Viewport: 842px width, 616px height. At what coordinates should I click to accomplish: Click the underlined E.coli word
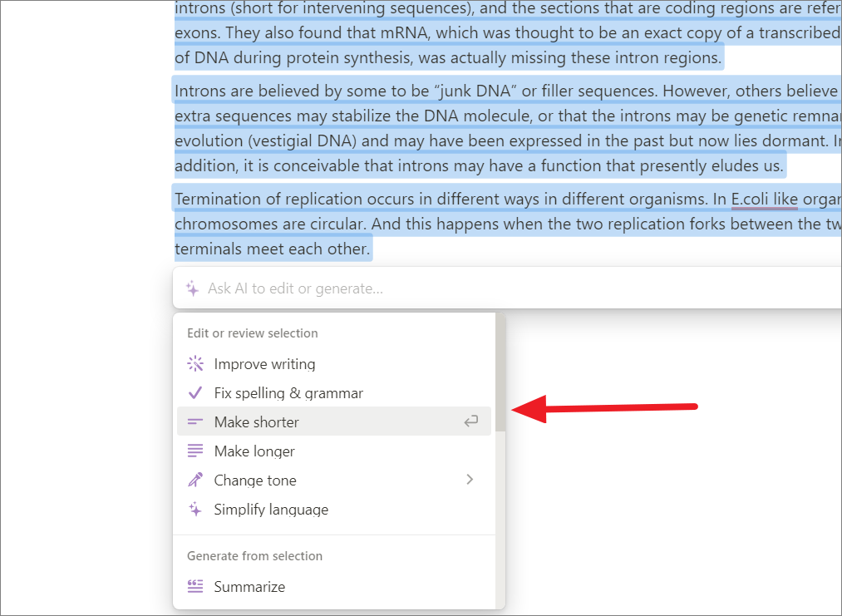click(x=750, y=200)
